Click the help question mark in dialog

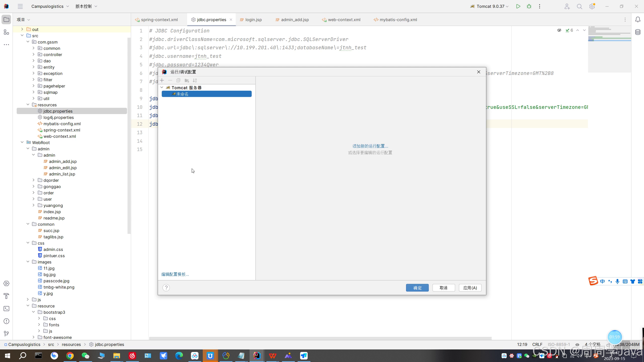pyautogui.click(x=166, y=288)
